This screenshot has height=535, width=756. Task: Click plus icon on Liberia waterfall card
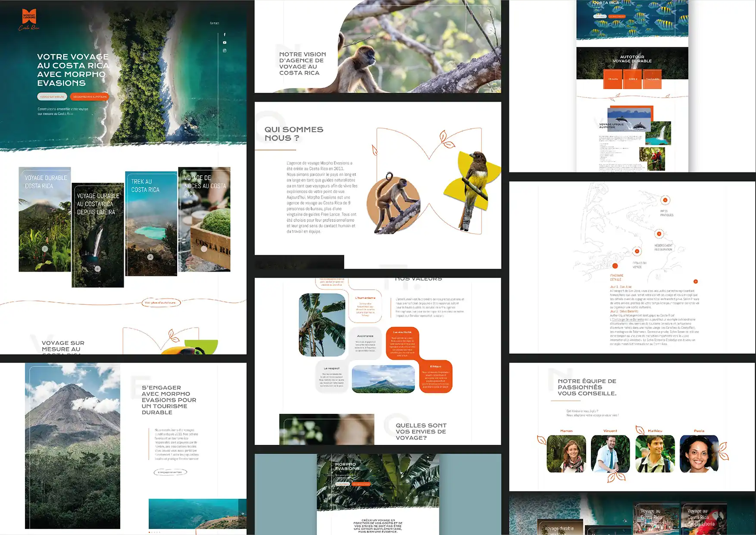(x=98, y=269)
